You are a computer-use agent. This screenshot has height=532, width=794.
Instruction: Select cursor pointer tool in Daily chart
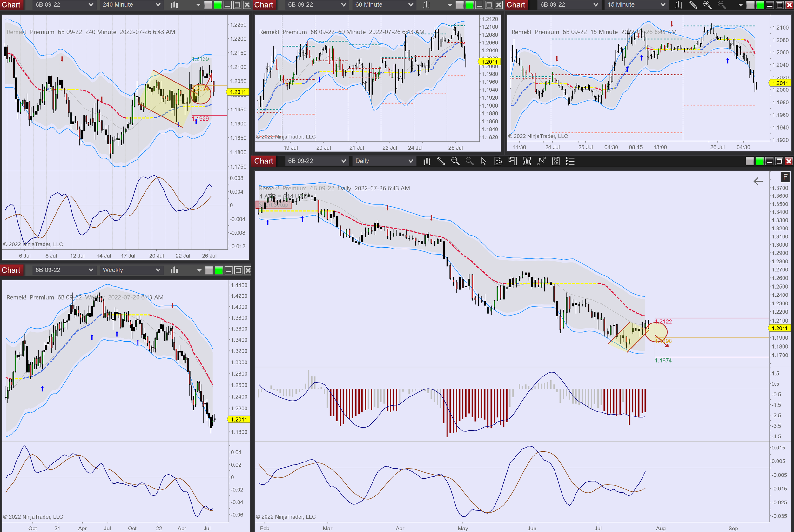[484, 161]
